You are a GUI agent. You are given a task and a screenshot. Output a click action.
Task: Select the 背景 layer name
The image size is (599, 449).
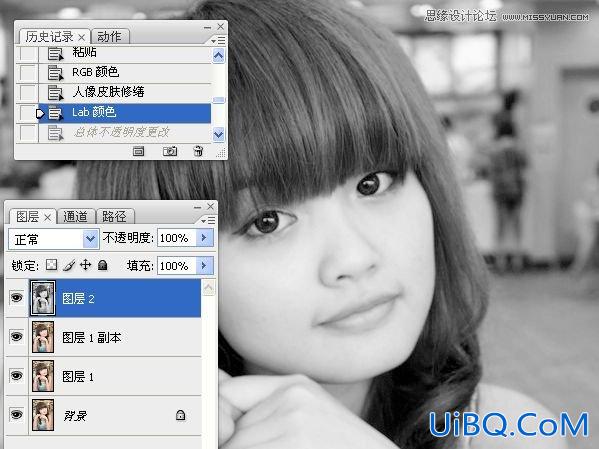pyautogui.click(x=75, y=416)
